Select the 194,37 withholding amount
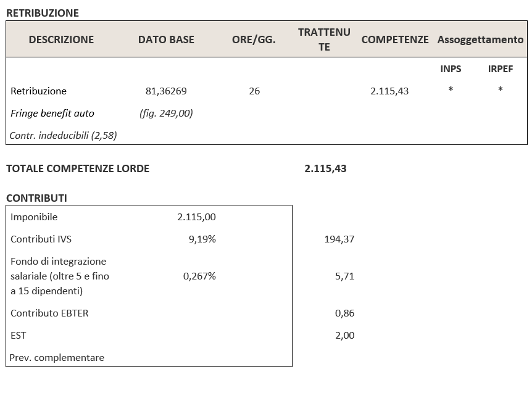This screenshot has height=393, width=532. coord(339,239)
